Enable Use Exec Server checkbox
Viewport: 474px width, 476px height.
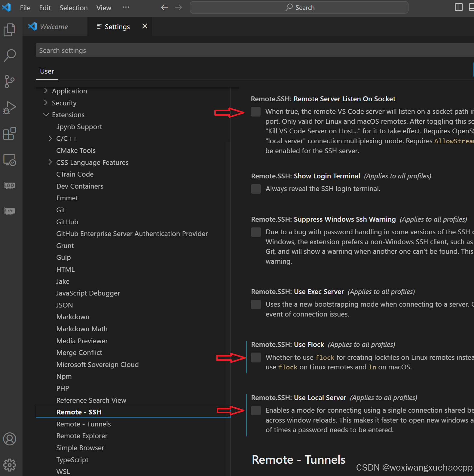coord(256,305)
